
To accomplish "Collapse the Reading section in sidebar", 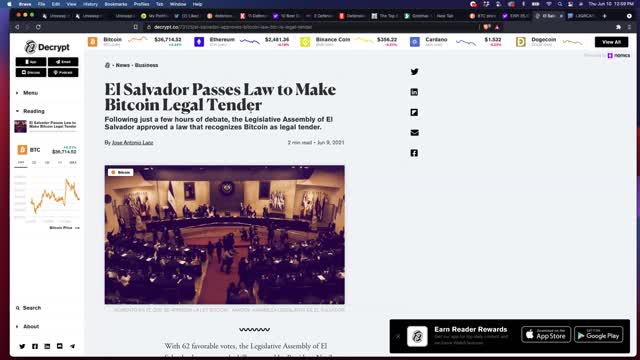I will [30, 111].
